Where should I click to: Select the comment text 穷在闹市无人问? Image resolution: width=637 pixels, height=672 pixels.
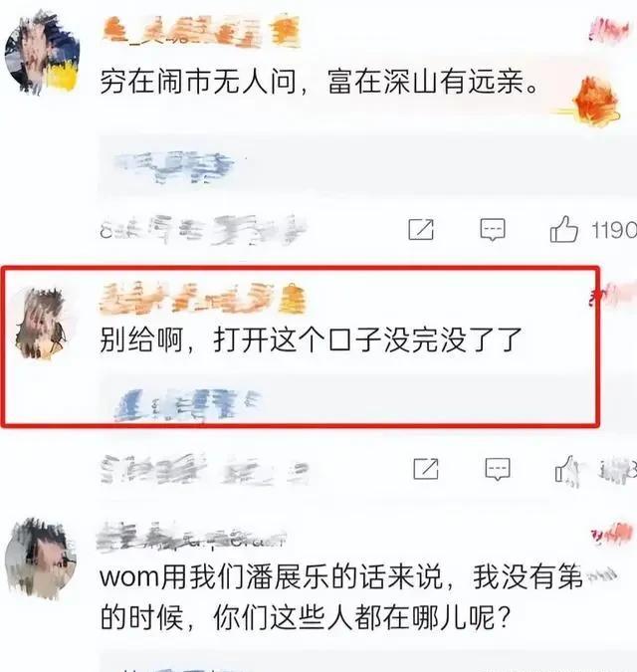point(197,82)
